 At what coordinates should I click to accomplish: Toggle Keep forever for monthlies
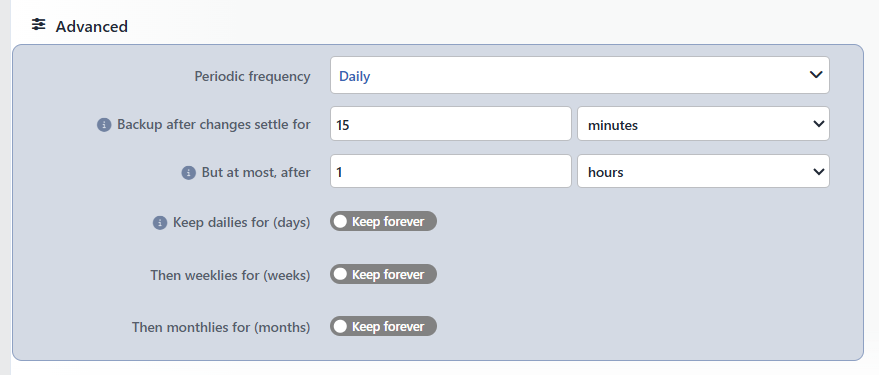383,326
